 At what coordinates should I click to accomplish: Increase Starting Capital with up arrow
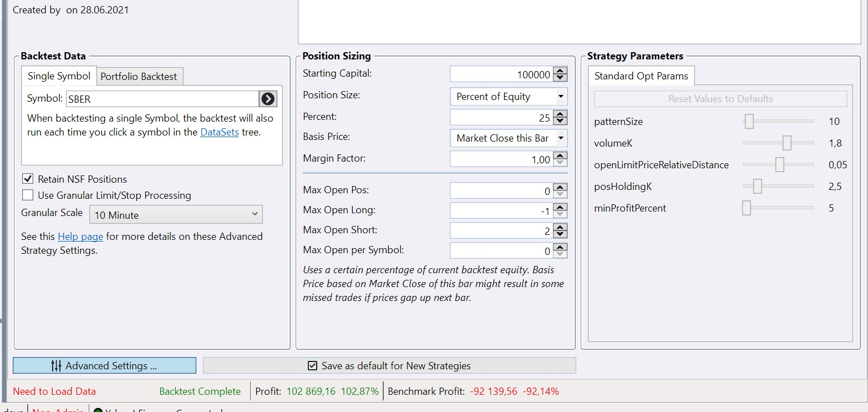(x=561, y=71)
